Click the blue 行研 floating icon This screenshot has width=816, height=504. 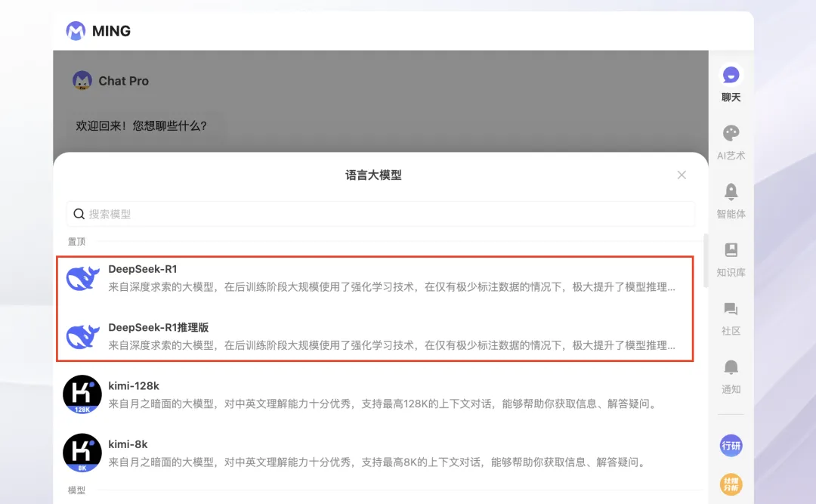[x=730, y=446]
